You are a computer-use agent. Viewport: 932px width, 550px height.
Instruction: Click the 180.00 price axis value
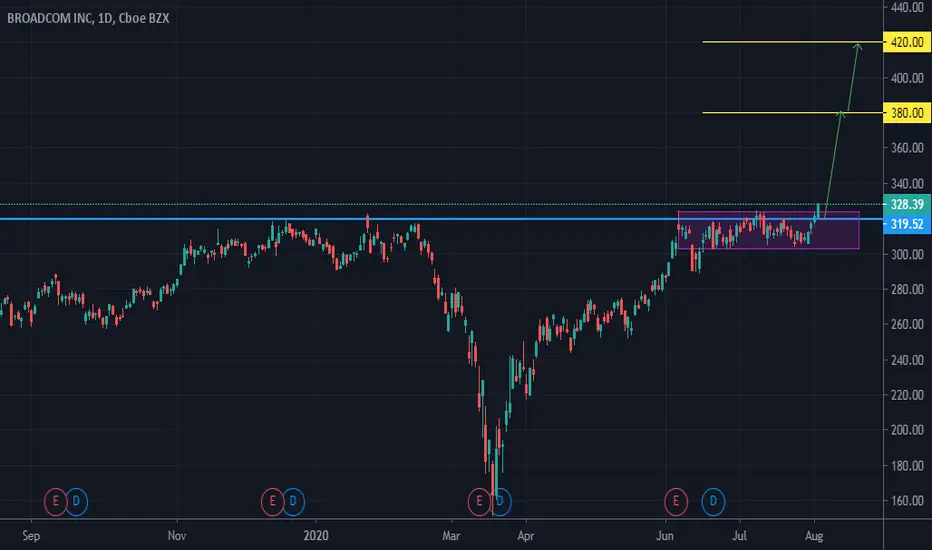(x=907, y=466)
